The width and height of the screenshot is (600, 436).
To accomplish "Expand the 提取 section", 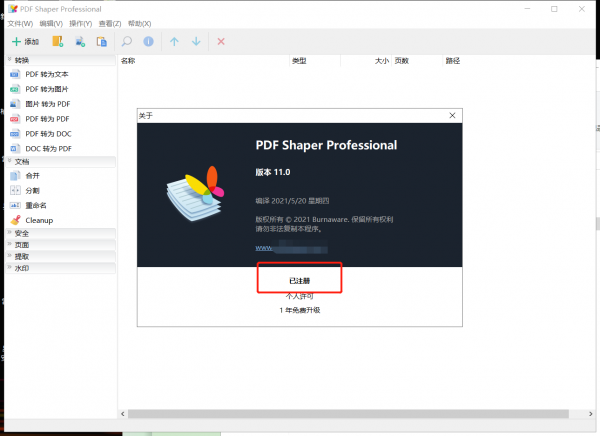I will coord(60,256).
